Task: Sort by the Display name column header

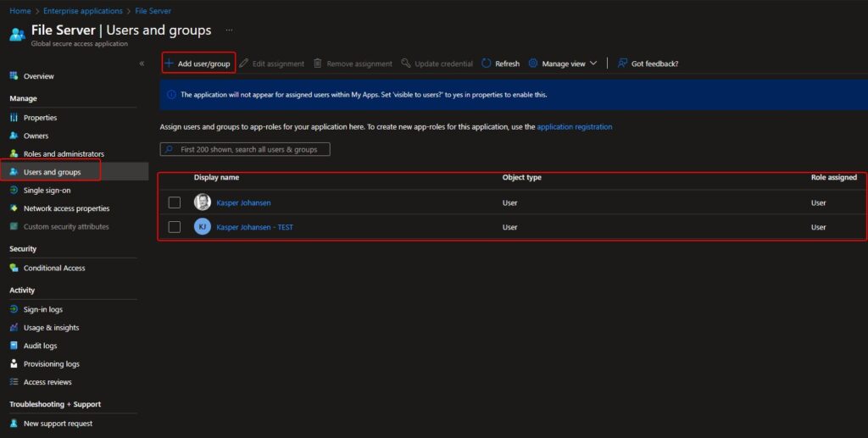Action: (216, 178)
